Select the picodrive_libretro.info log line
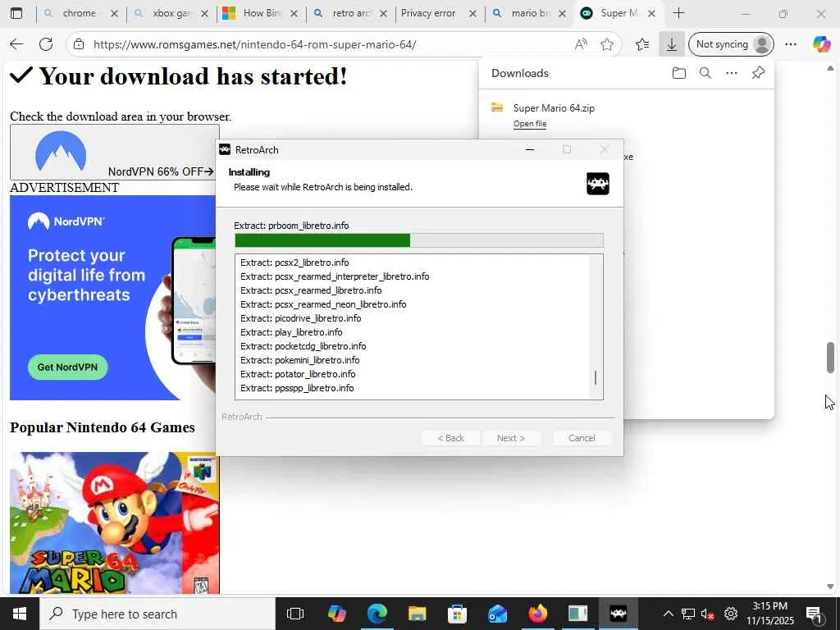The image size is (840, 630). [x=300, y=318]
